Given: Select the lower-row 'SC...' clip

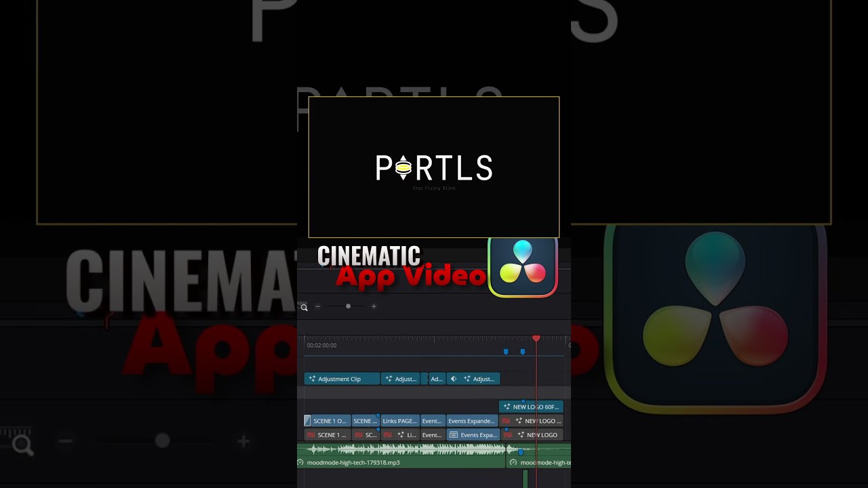Looking at the screenshot, I should click(366, 434).
